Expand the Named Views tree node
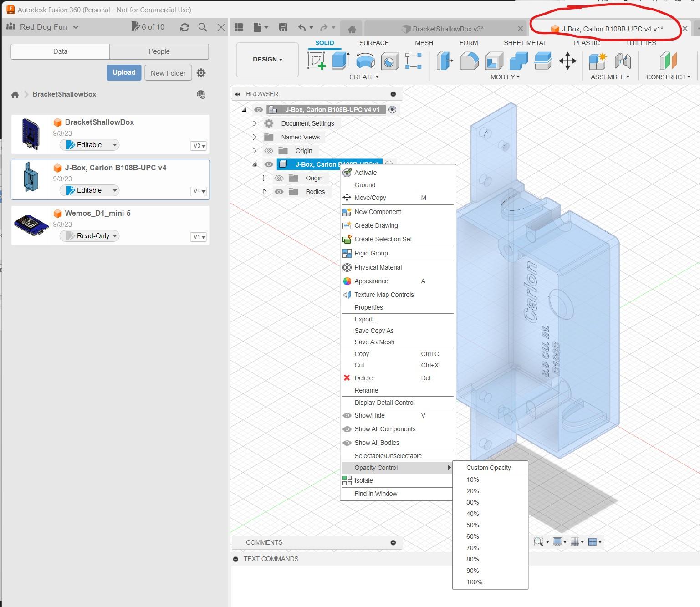The height and width of the screenshot is (607, 700). click(255, 137)
